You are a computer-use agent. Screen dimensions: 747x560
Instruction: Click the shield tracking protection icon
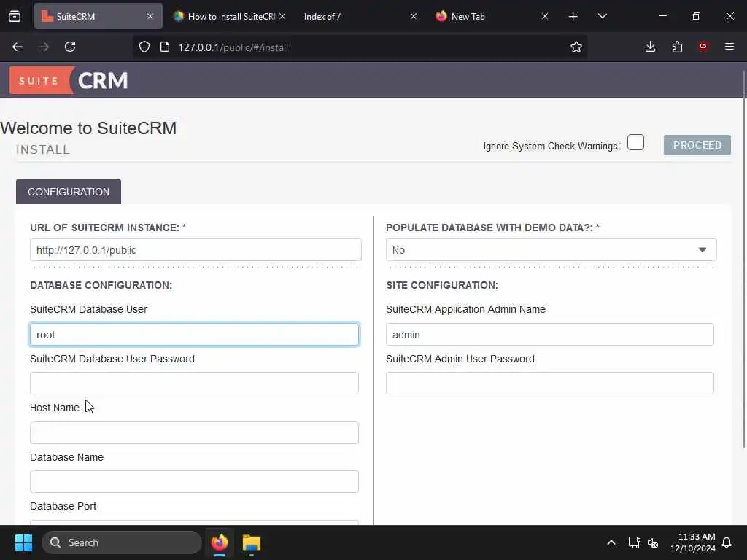(x=144, y=47)
